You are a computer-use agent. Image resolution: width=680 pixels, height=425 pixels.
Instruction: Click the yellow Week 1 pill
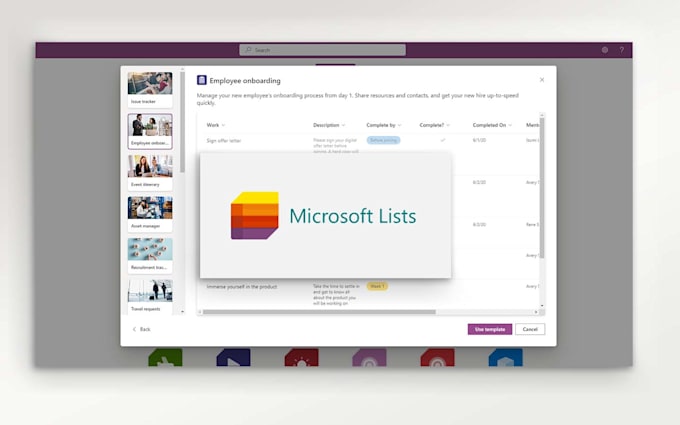tap(377, 286)
